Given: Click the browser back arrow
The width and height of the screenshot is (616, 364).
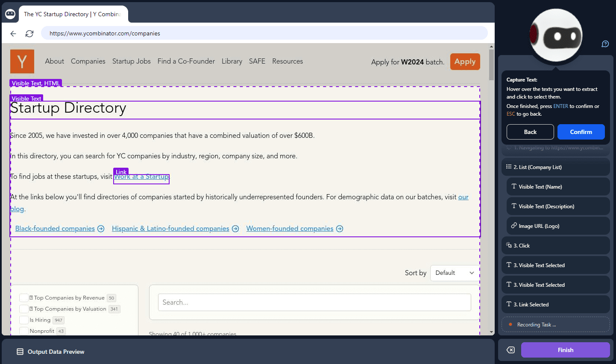Looking at the screenshot, I should coord(13,34).
